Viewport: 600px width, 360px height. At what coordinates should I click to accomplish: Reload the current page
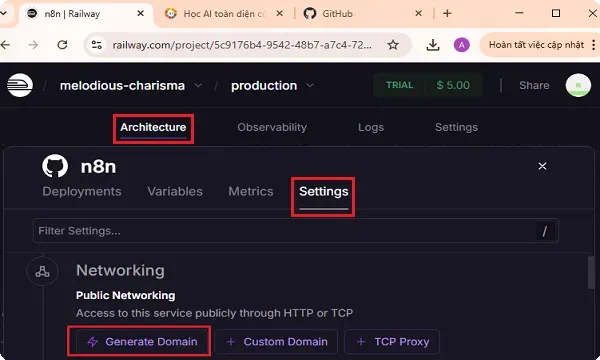62,45
